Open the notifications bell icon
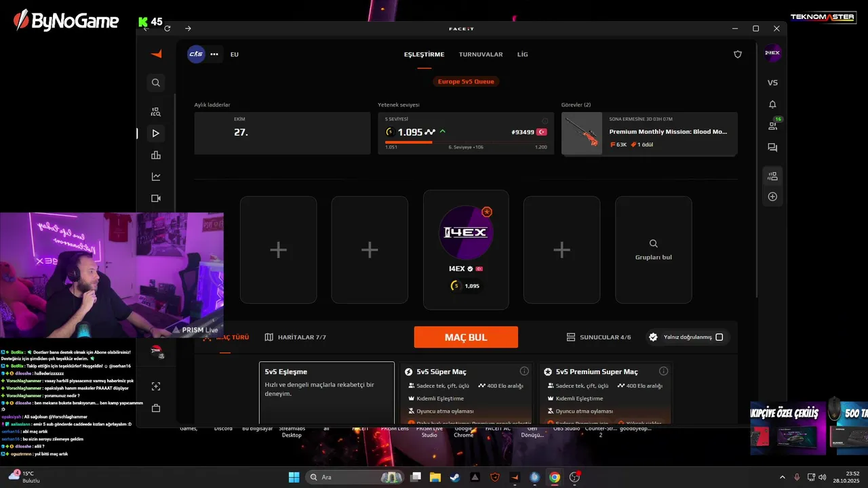868x488 pixels. pos(772,104)
